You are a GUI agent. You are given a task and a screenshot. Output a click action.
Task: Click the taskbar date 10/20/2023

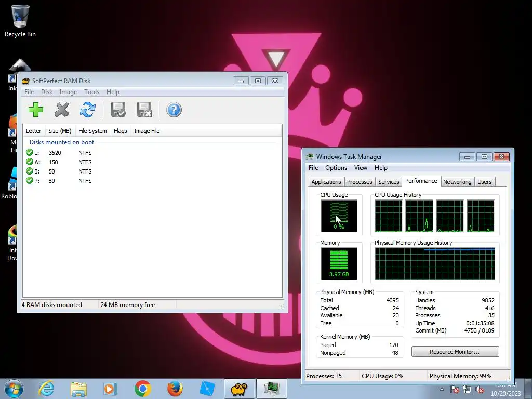point(506,394)
